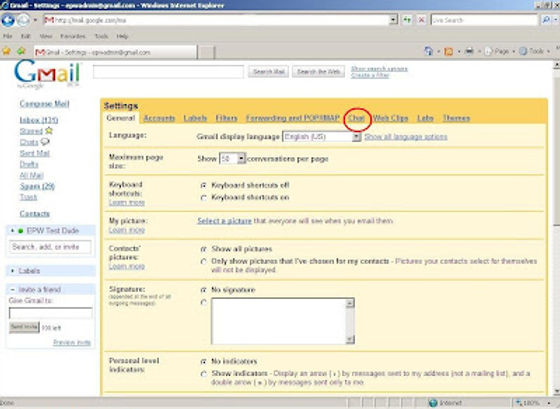This screenshot has height=409, width=560.
Task: Open the Web Clips settings tab
Action: [x=390, y=118]
